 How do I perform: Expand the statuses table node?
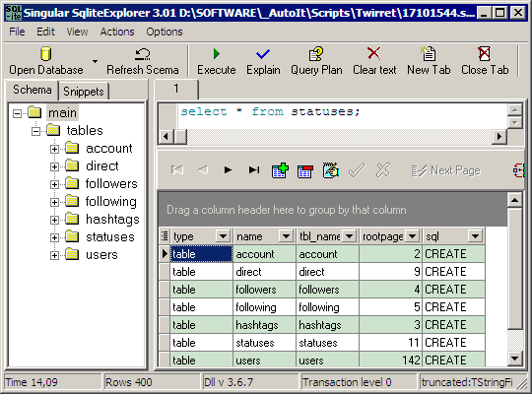[54, 237]
